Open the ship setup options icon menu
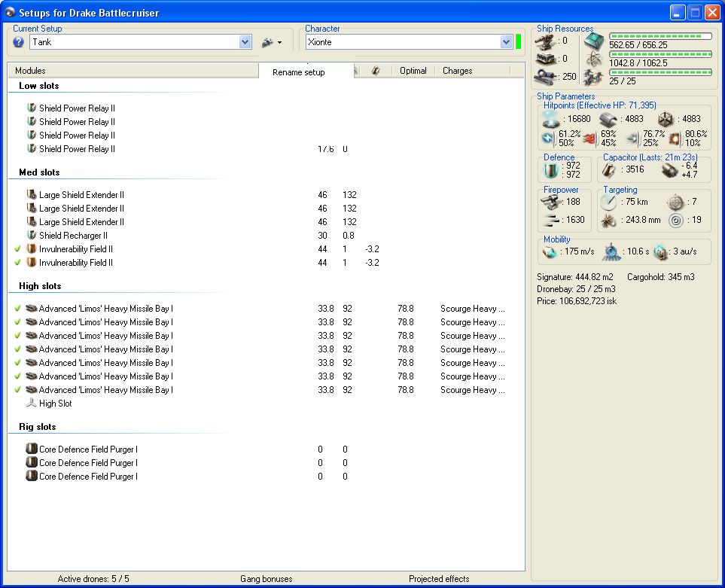 point(272,42)
